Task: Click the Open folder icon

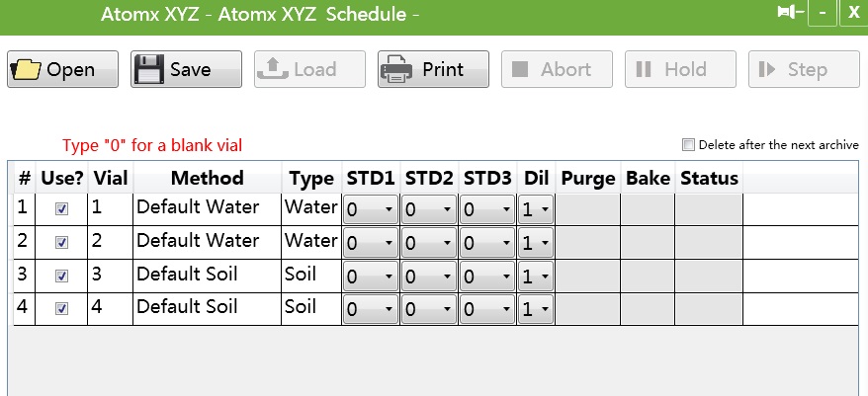Action: (26, 69)
